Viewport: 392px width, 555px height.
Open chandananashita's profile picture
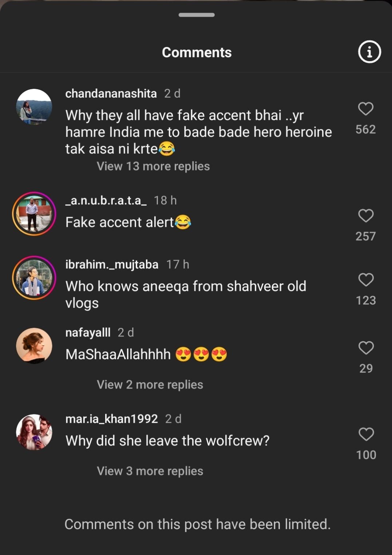coord(34,107)
